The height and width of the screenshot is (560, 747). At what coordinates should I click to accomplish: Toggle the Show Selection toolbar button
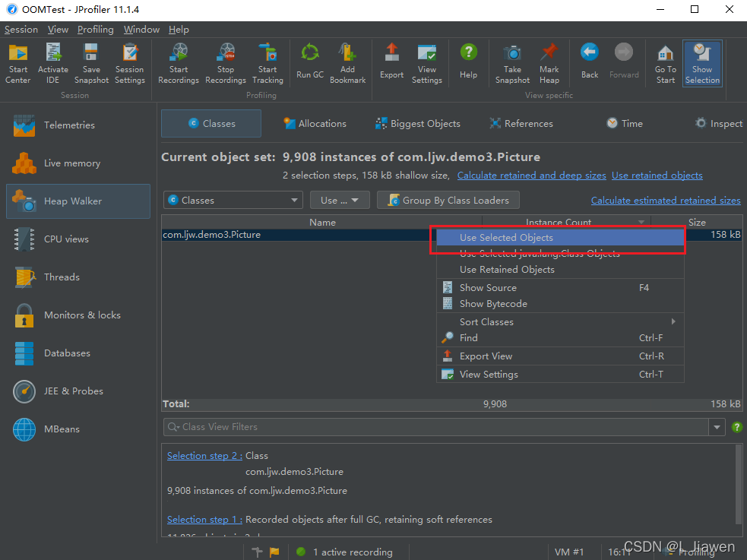coord(702,63)
